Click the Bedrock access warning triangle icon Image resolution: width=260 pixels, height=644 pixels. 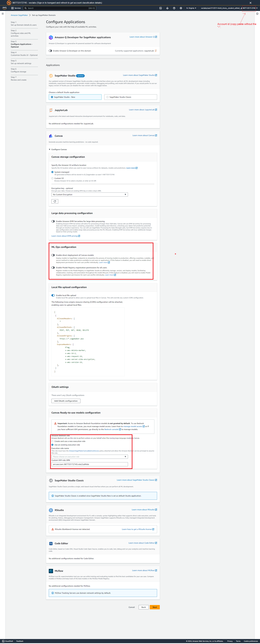55,423
